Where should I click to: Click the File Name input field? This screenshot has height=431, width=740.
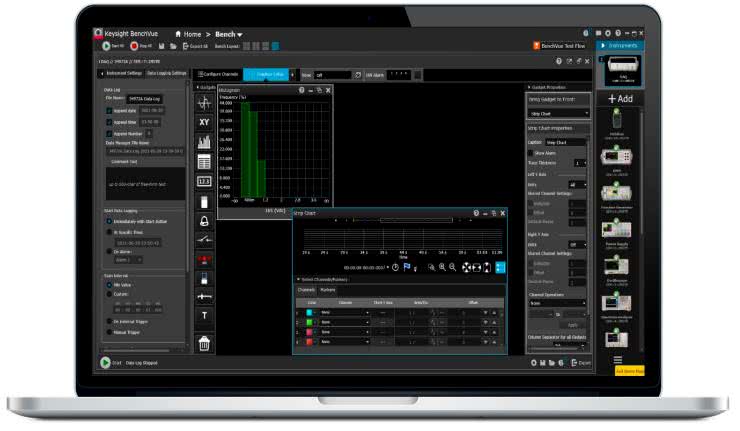pyautogui.click(x=151, y=97)
